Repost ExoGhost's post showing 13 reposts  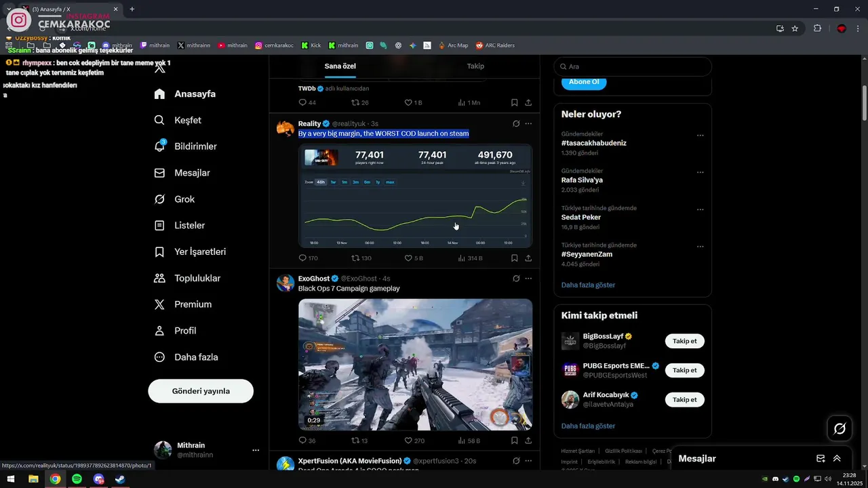click(359, 441)
